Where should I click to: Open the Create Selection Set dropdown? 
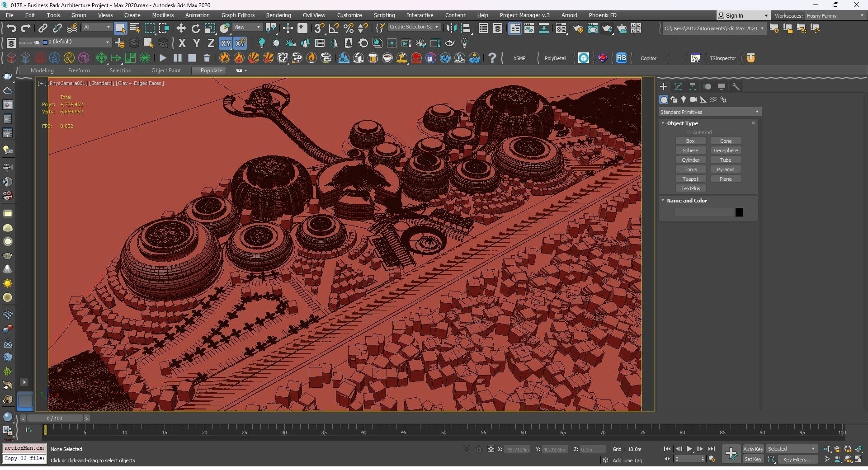[x=414, y=27]
